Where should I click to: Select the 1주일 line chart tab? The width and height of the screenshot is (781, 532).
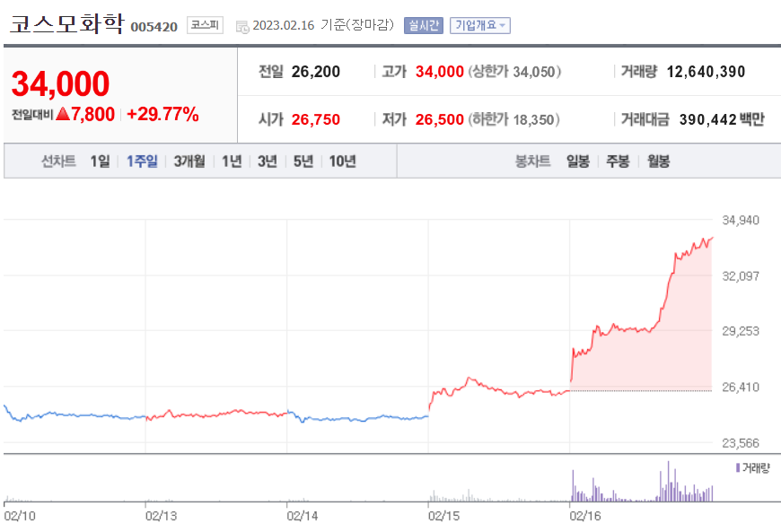[142, 161]
